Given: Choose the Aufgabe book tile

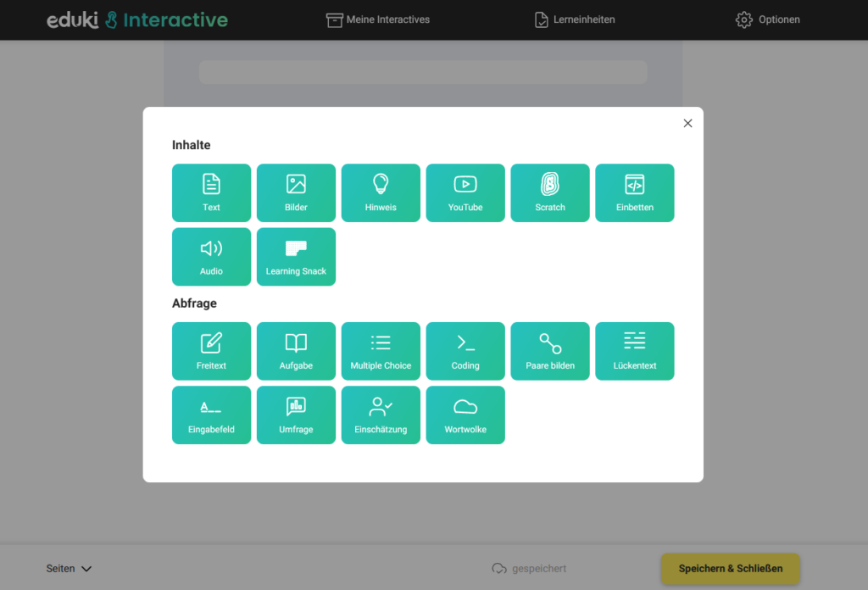Looking at the screenshot, I should (296, 351).
